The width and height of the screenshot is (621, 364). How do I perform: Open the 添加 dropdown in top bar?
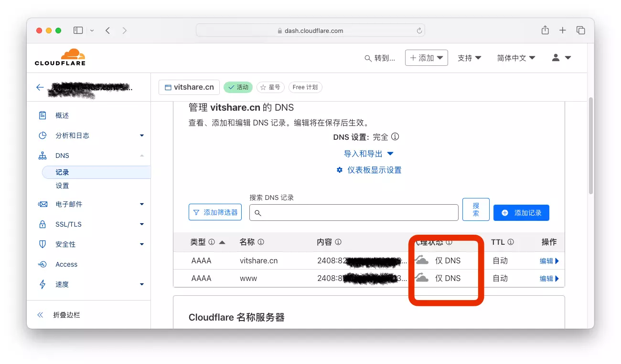(x=426, y=58)
